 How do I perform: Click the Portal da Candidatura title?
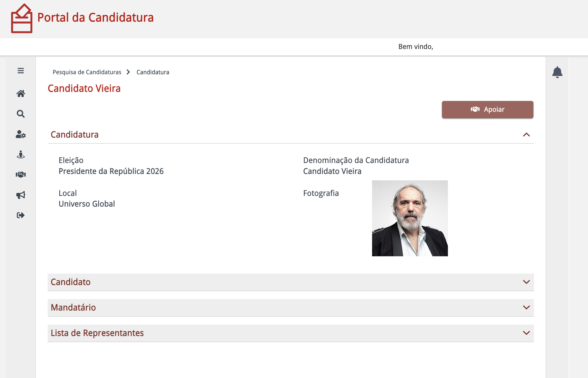95,18
